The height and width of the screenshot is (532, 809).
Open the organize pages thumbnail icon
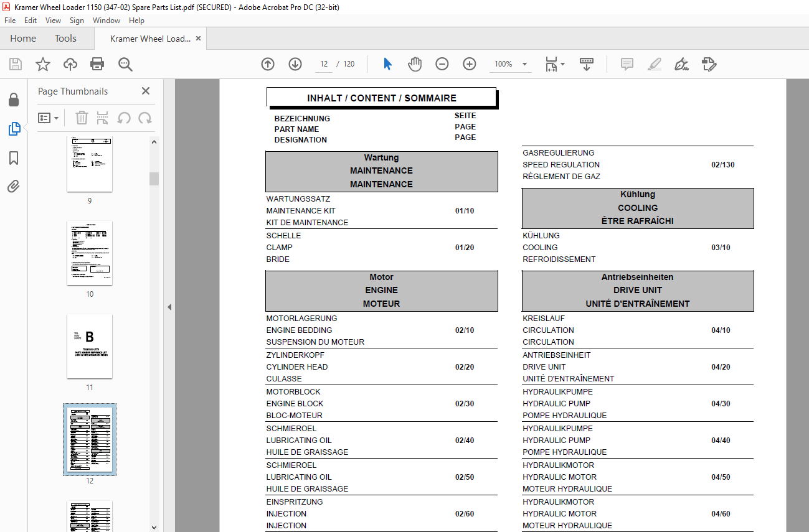103,118
